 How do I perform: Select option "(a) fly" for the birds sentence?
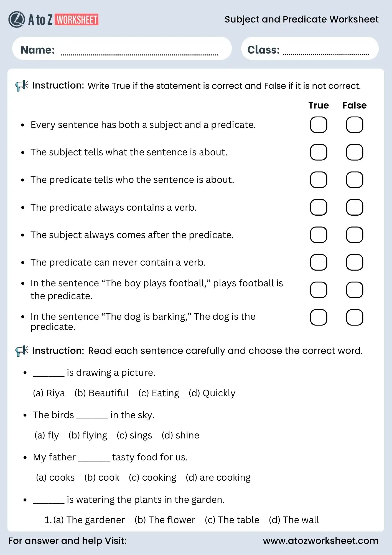click(47, 435)
